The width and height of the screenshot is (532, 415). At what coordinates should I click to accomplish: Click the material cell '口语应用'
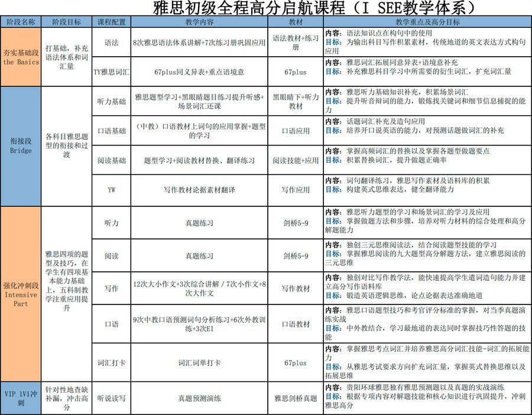296,131
